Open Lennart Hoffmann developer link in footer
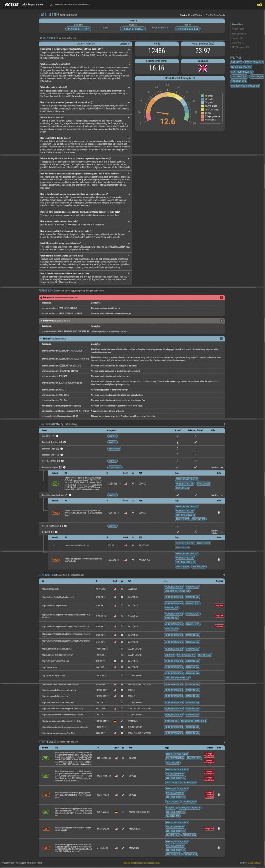The image size is (265, 868). [x=254, y=863]
